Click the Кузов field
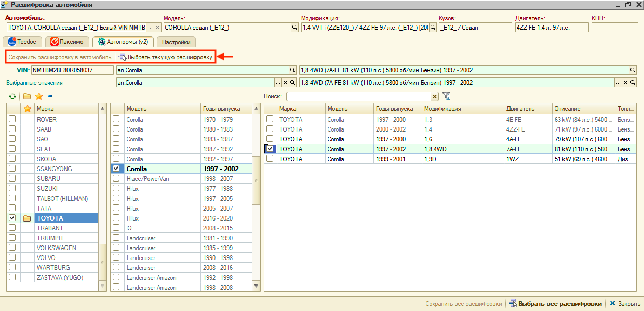The height and width of the screenshot is (311, 644). click(x=475, y=27)
